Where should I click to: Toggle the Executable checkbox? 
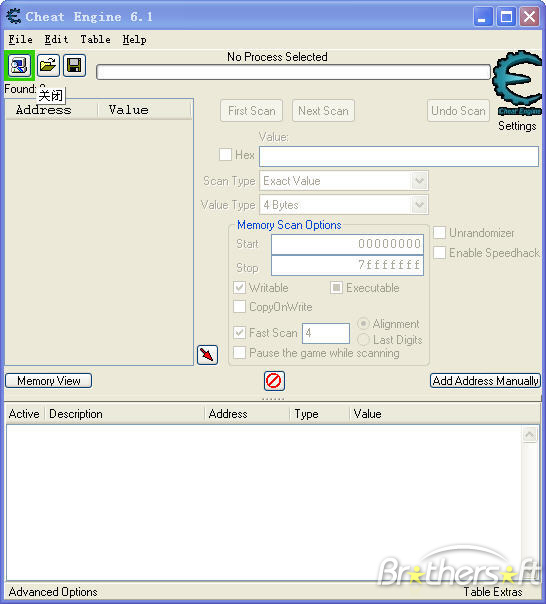pyautogui.click(x=336, y=287)
